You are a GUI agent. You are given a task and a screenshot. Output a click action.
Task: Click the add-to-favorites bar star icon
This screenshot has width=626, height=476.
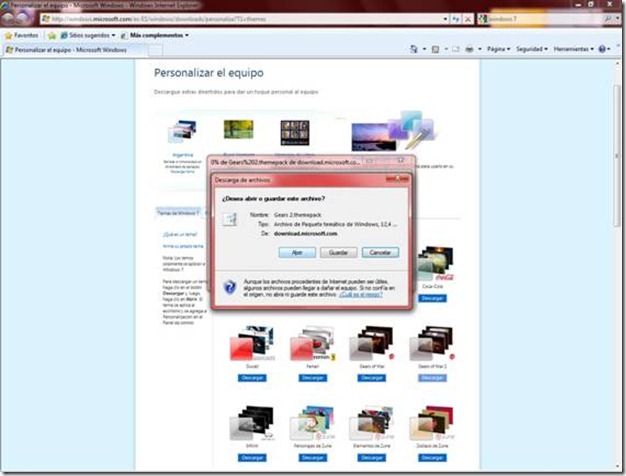coord(52,36)
